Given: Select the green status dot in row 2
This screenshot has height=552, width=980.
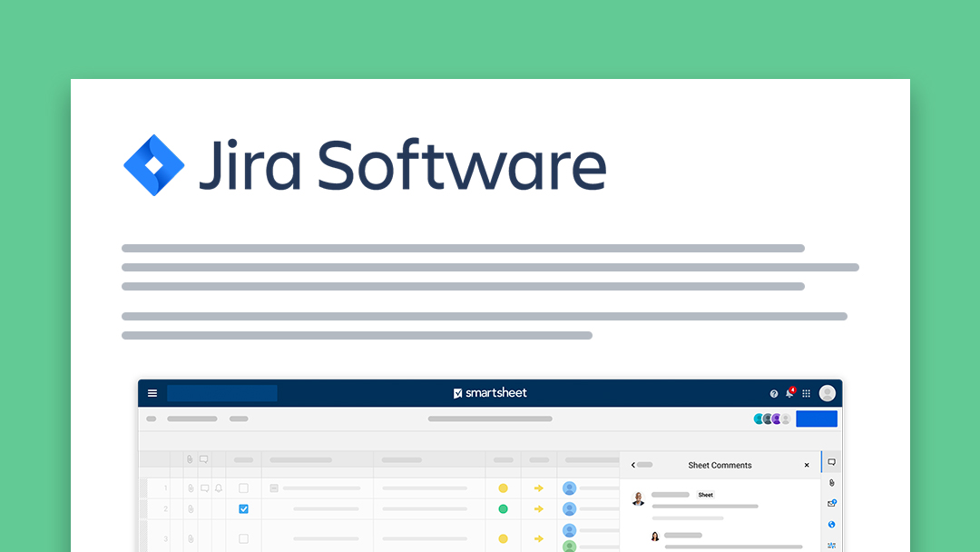Looking at the screenshot, I should coord(503,509).
